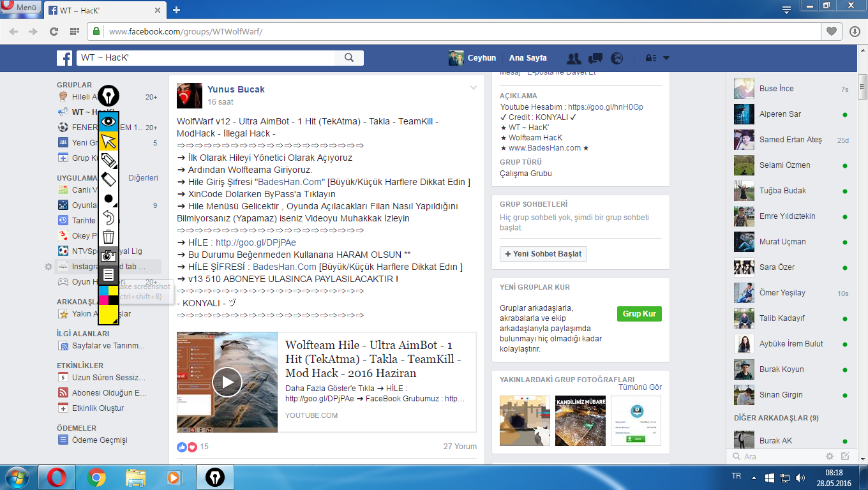Open the Tümünü Gör link
The width and height of the screenshot is (868, 490).
(640, 387)
